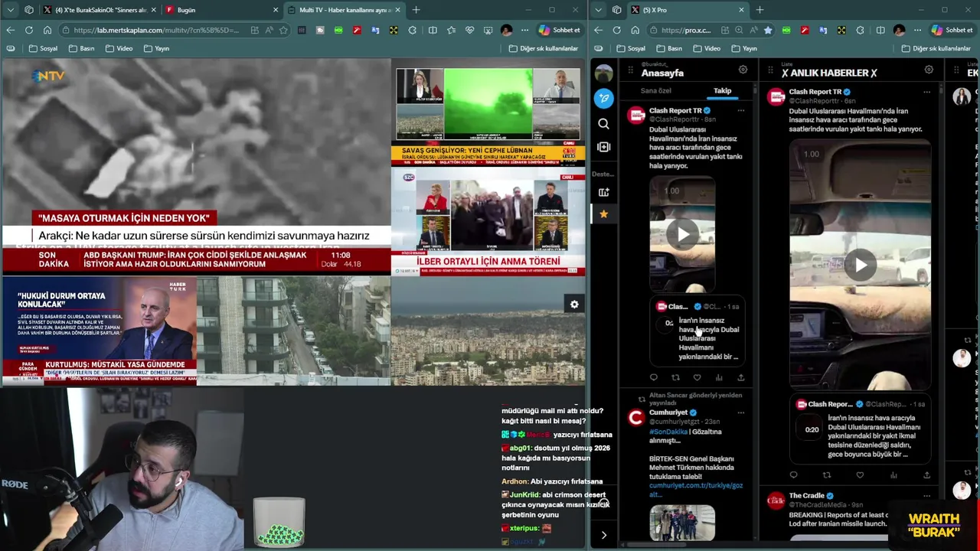The height and width of the screenshot is (551, 980).
Task: Go back in the left browser window
Action: [x=10, y=30]
